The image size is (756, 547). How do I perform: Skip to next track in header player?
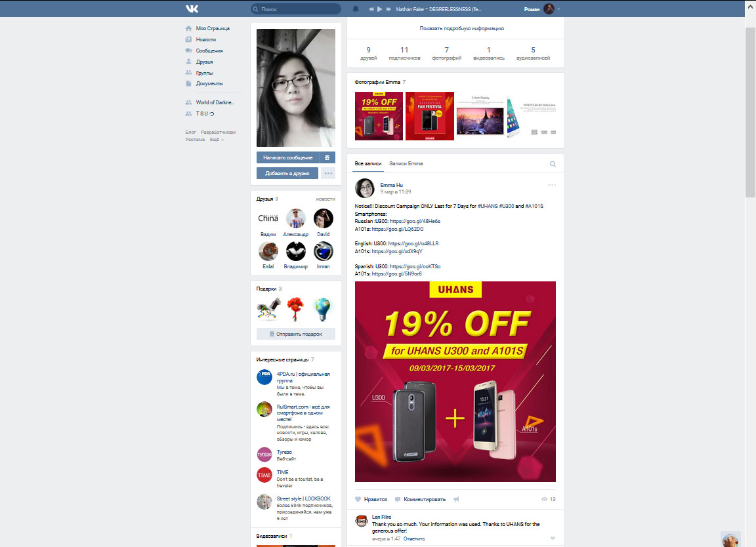tap(388, 9)
